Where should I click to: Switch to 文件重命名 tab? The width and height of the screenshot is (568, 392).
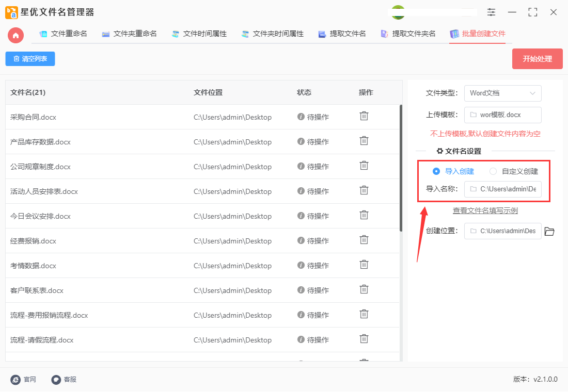click(64, 34)
